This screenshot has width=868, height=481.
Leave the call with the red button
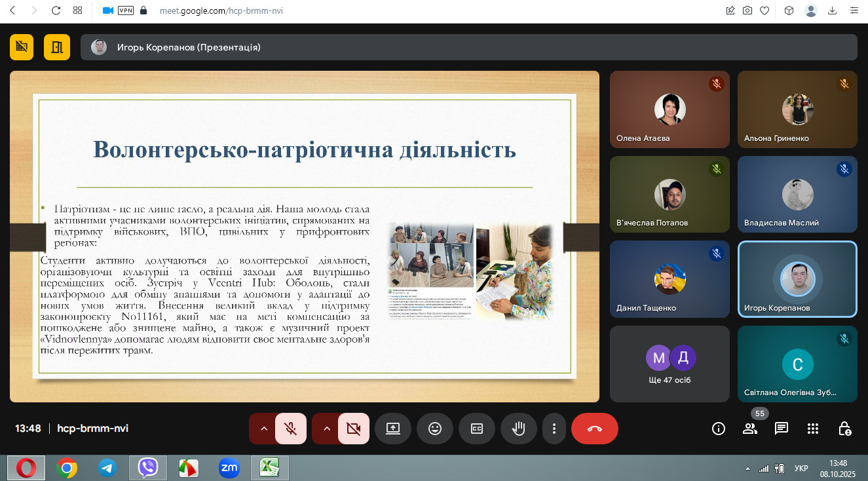pos(594,429)
